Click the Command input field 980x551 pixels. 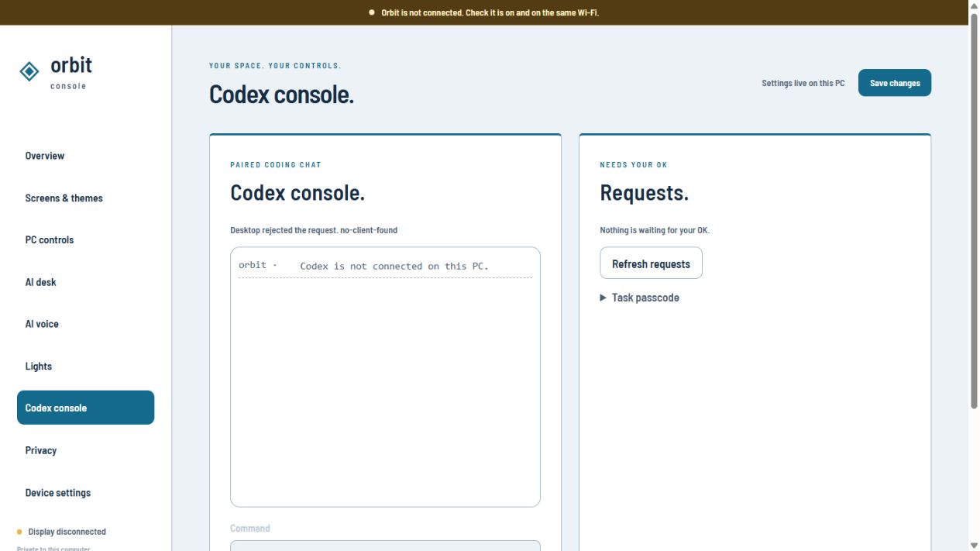(x=385, y=546)
